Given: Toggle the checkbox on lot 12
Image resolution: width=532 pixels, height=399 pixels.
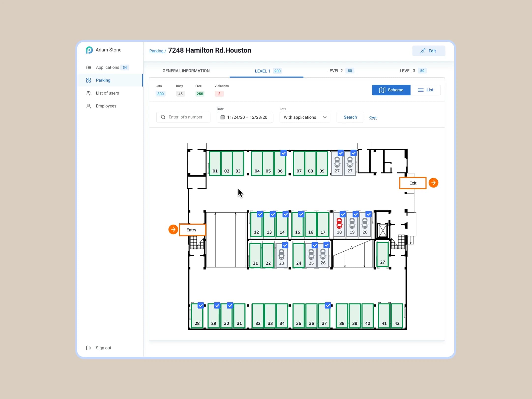Looking at the screenshot, I should point(260,214).
